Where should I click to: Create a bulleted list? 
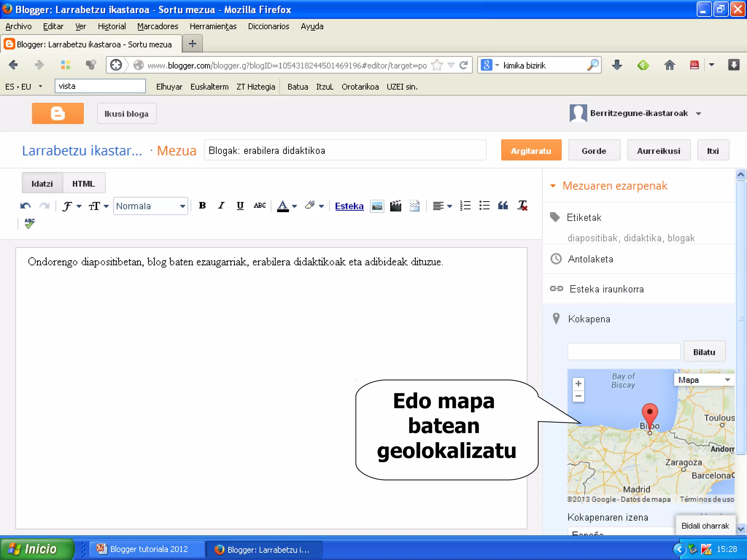pyautogui.click(x=484, y=206)
